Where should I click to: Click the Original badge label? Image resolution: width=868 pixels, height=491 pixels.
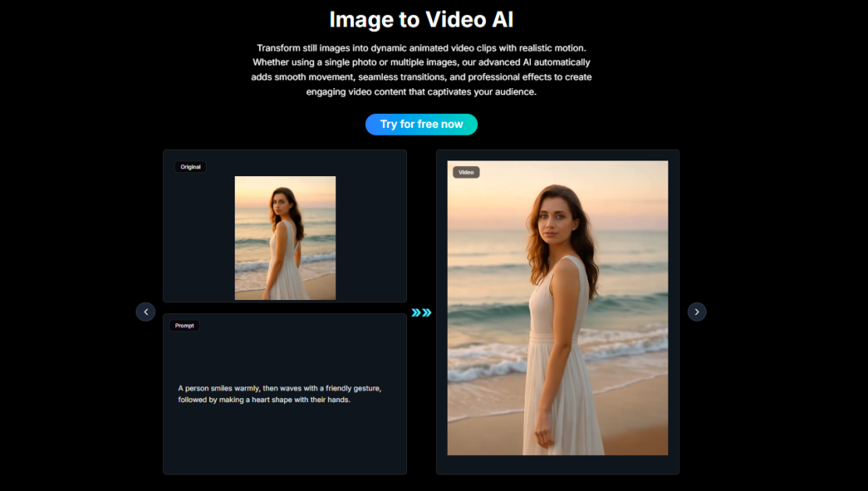[x=190, y=166]
